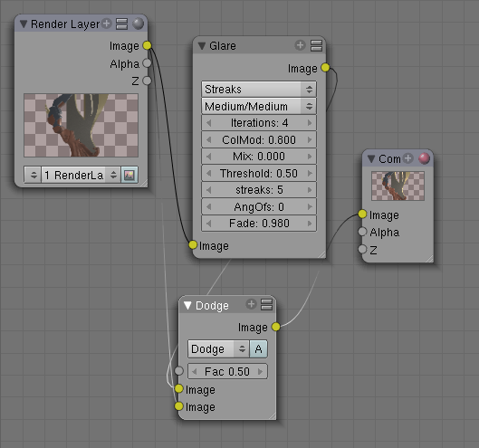This screenshot has width=479, height=448.
Task: Decrease Fac value with left arrow
Action: (x=195, y=371)
